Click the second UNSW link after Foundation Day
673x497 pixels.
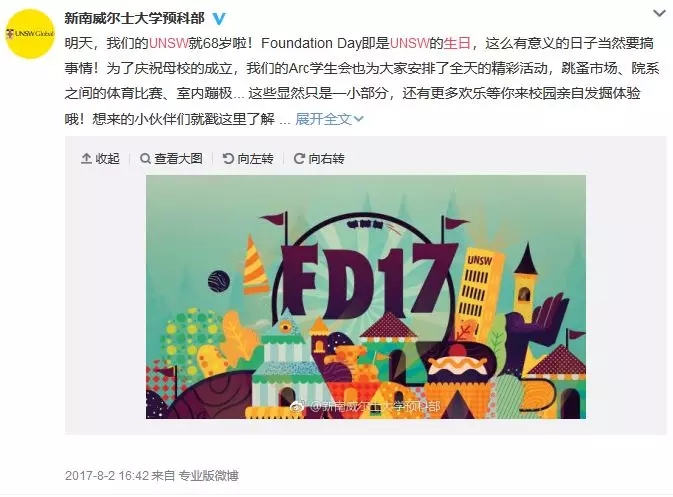pos(410,43)
